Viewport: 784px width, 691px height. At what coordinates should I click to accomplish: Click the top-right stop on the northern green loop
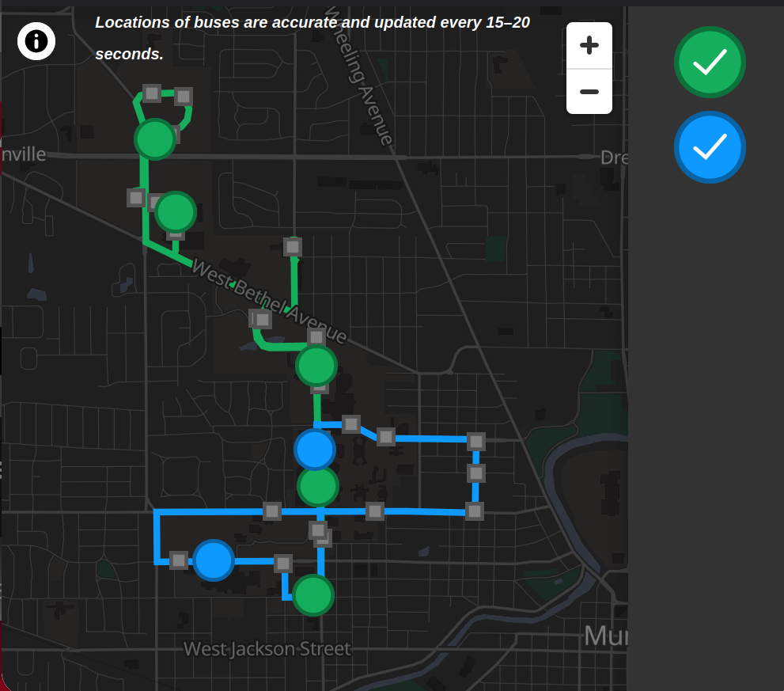pos(184,97)
